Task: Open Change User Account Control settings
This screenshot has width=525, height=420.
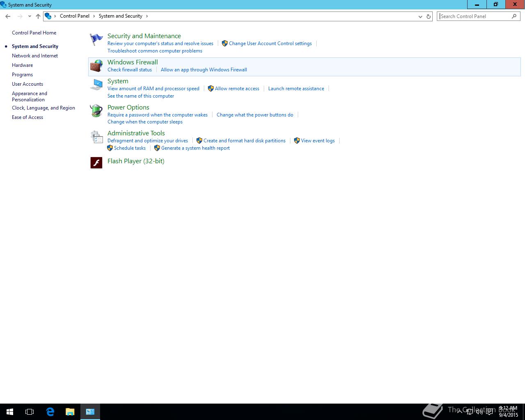Action: pyautogui.click(x=270, y=43)
